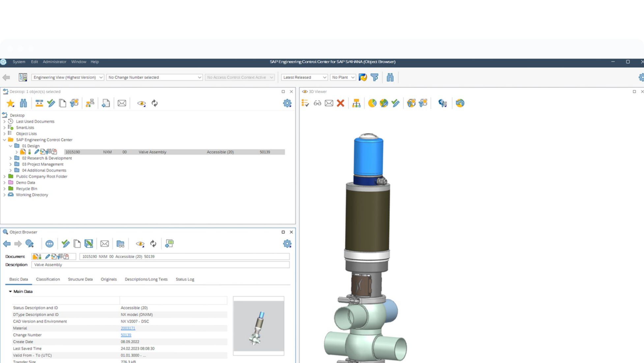Switch to the Structure Data tab
644x363 pixels.
80,279
